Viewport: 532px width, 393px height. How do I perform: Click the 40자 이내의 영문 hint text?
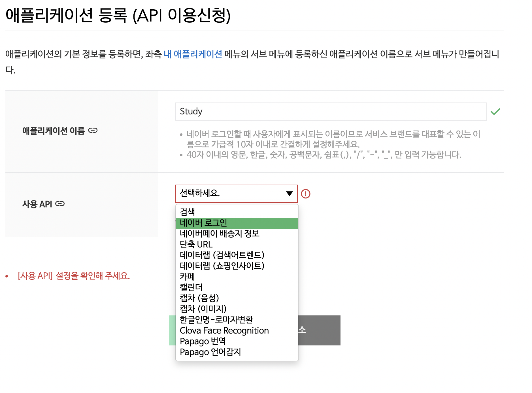click(x=324, y=155)
